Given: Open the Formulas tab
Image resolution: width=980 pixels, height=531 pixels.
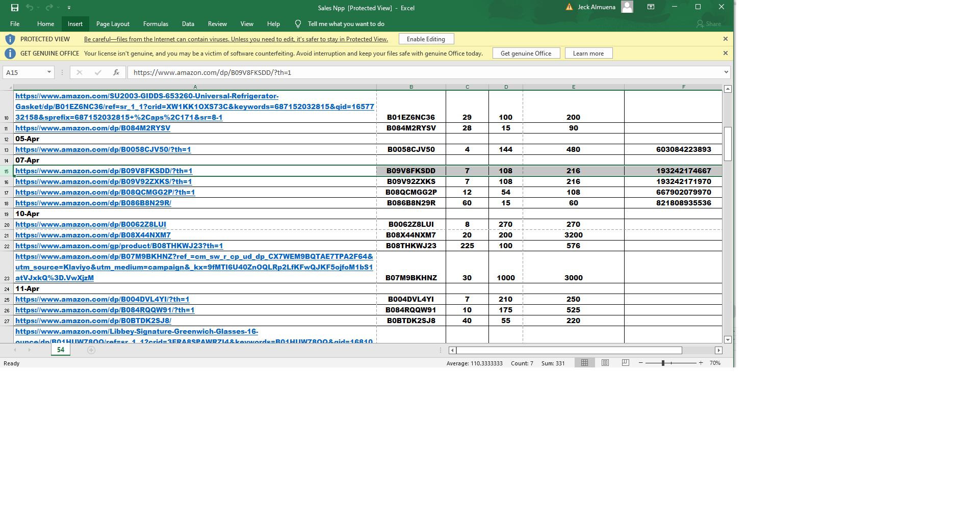Looking at the screenshot, I should (x=156, y=24).
